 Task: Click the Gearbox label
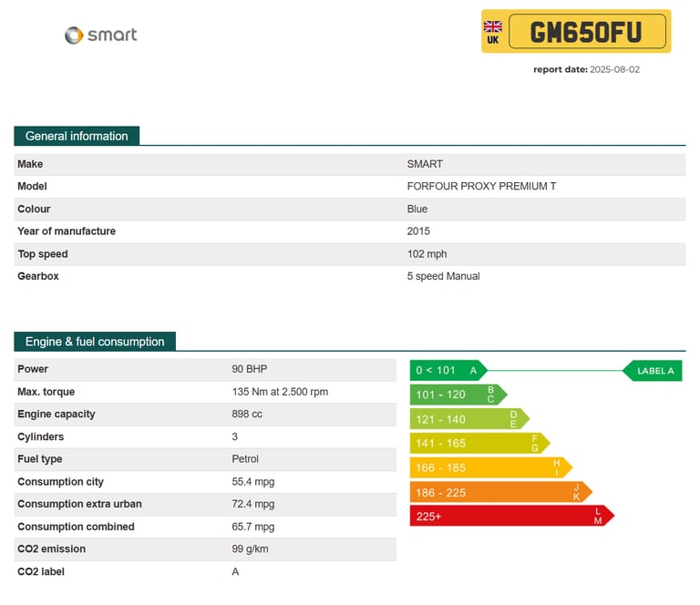pos(38,277)
